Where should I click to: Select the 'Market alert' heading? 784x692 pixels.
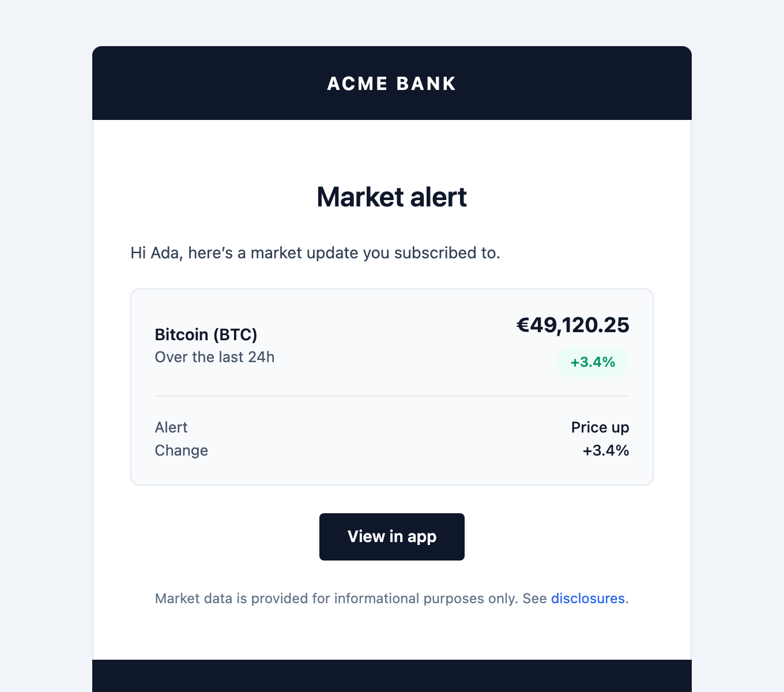[391, 197]
